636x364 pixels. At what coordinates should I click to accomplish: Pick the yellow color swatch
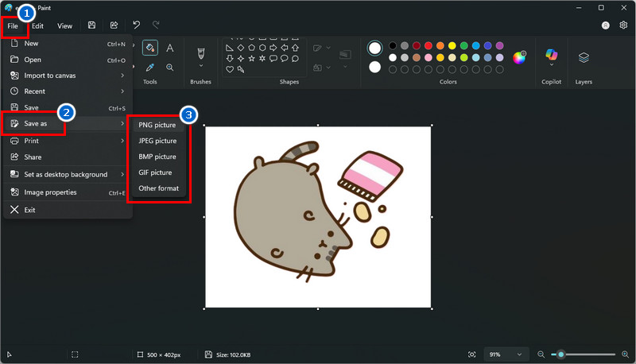point(452,45)
